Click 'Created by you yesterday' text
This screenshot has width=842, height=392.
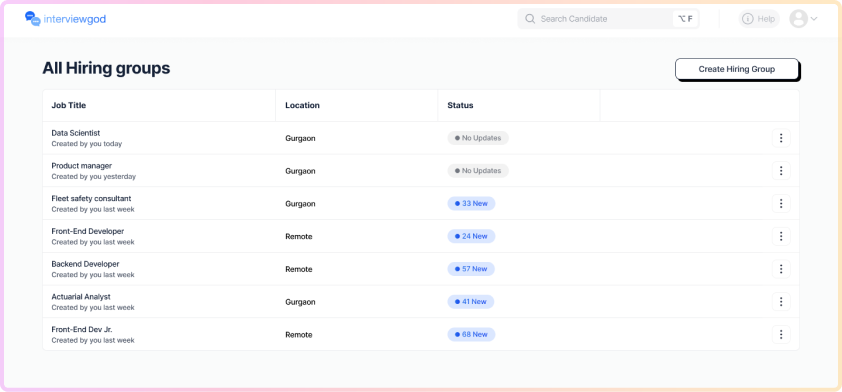[x=93, y=177]
